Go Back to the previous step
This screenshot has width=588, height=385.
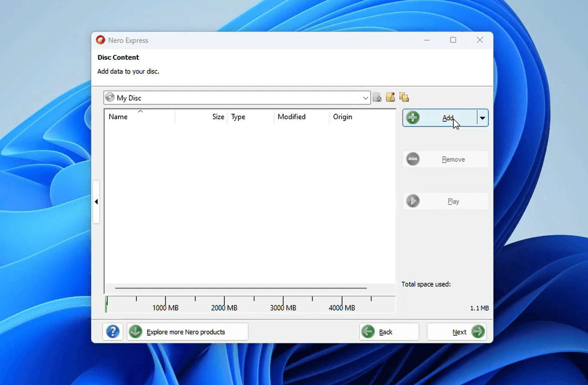389,332
